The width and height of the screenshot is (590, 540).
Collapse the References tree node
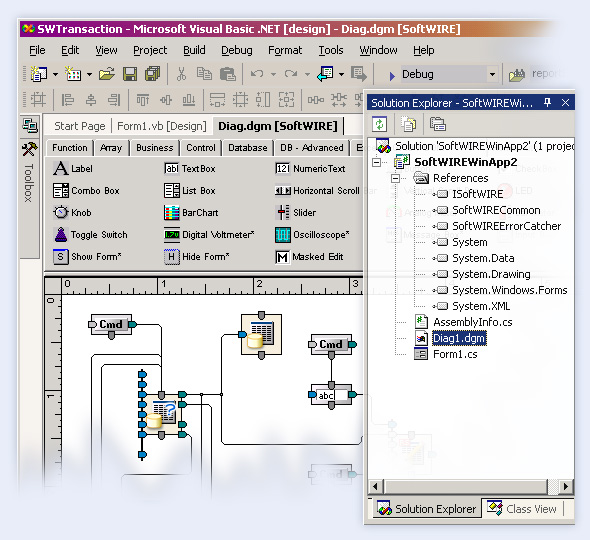click(395, 178)
